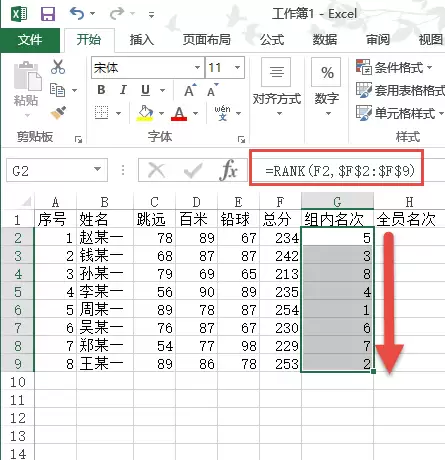Screen dimensions: 445x460
Task: Open the Name Box dropdown arrow
Action: [x=98, y=169]
